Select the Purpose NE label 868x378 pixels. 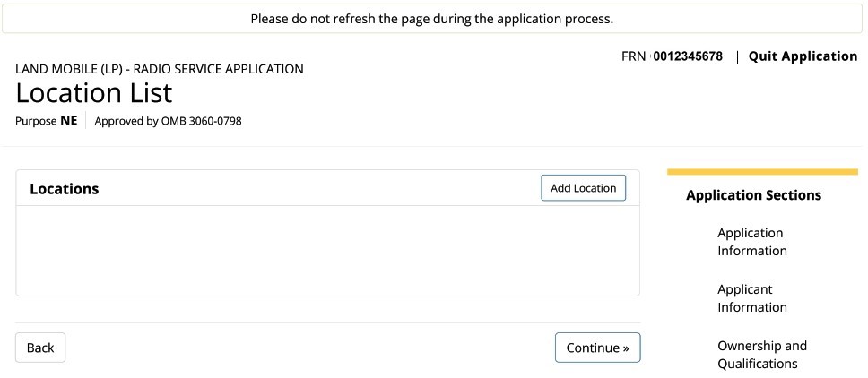47,121
